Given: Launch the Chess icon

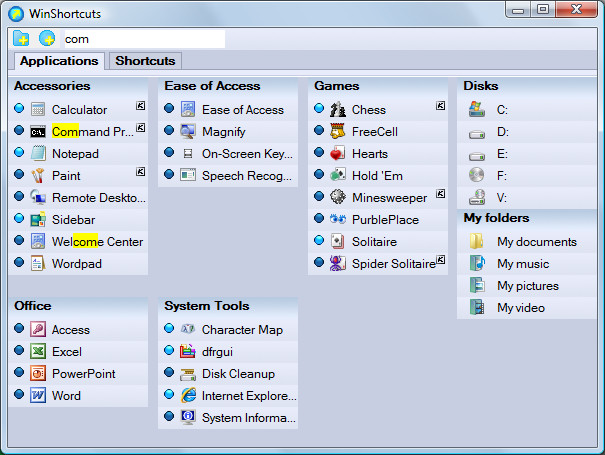Looking at the screenshot, I should click(x=338, y=109).
